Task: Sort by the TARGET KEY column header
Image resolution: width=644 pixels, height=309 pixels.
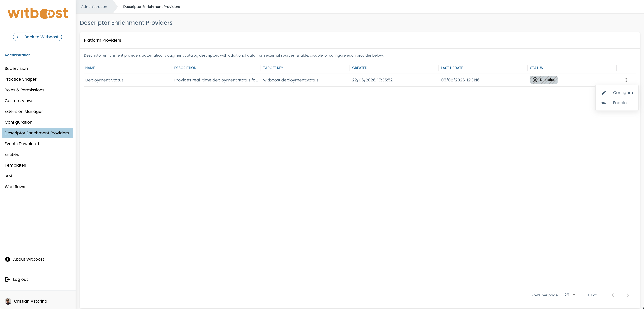Action: (x=273, y=68)
